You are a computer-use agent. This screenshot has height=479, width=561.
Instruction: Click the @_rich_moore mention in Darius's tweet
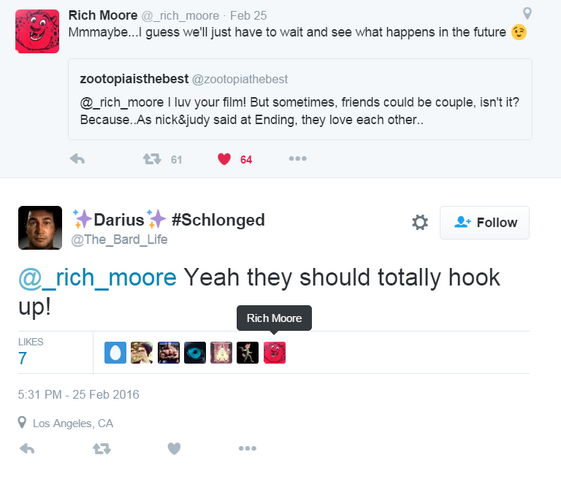(x=97, y=278)
